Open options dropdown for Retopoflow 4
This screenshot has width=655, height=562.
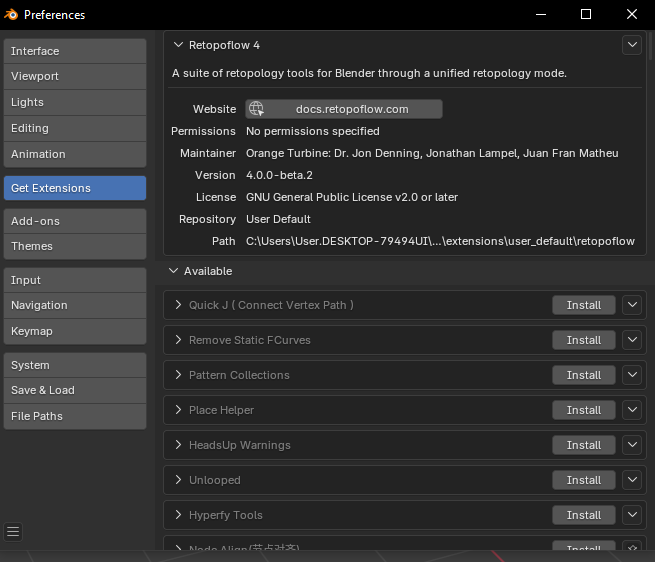click(x=631, y=45)
